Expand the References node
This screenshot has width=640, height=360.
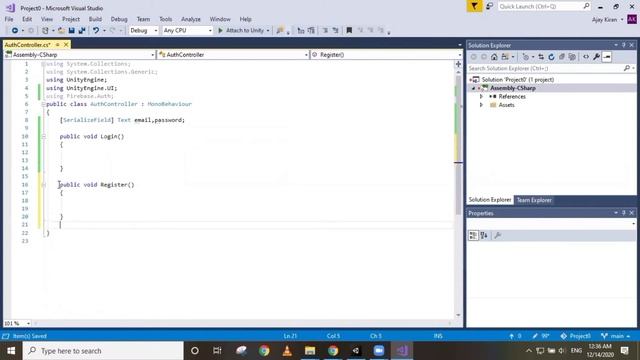point(481,97)
